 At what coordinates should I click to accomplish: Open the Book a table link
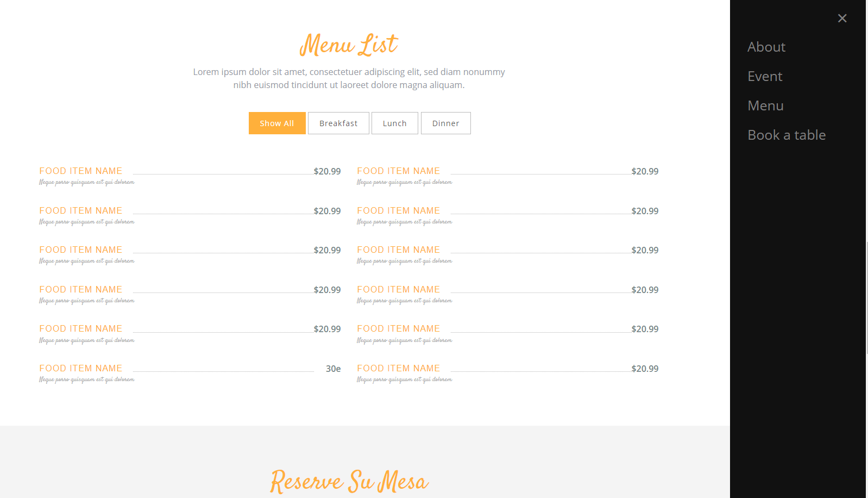tap(787, 135)
